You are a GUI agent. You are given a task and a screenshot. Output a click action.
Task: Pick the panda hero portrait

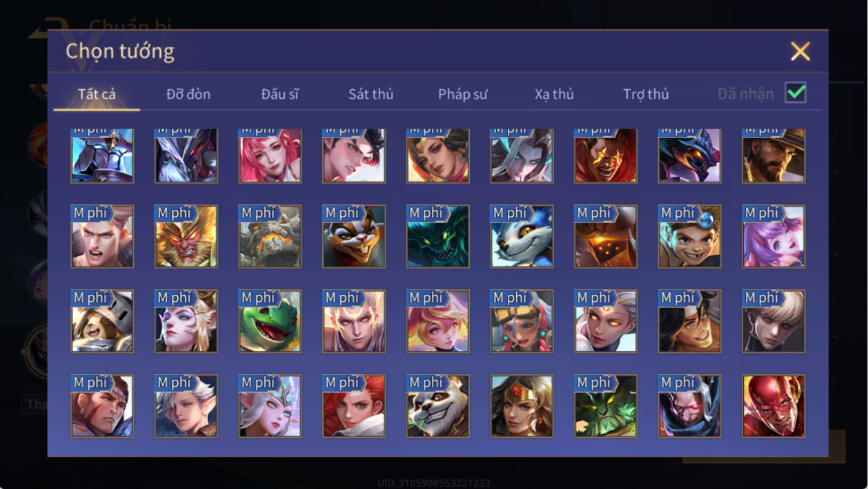438,406
